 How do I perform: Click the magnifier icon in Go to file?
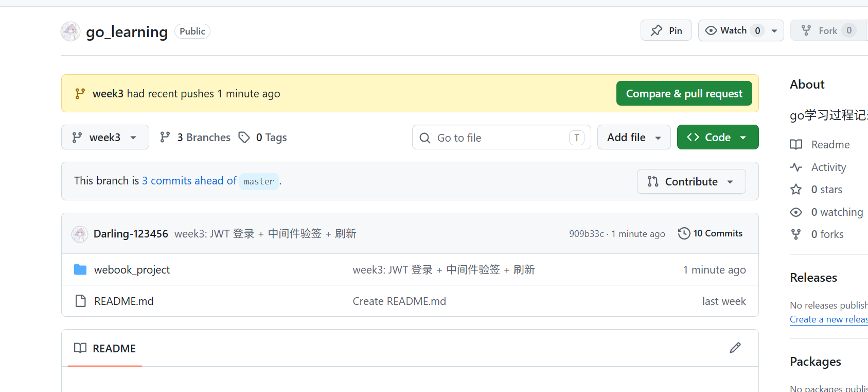pos(425,138)
